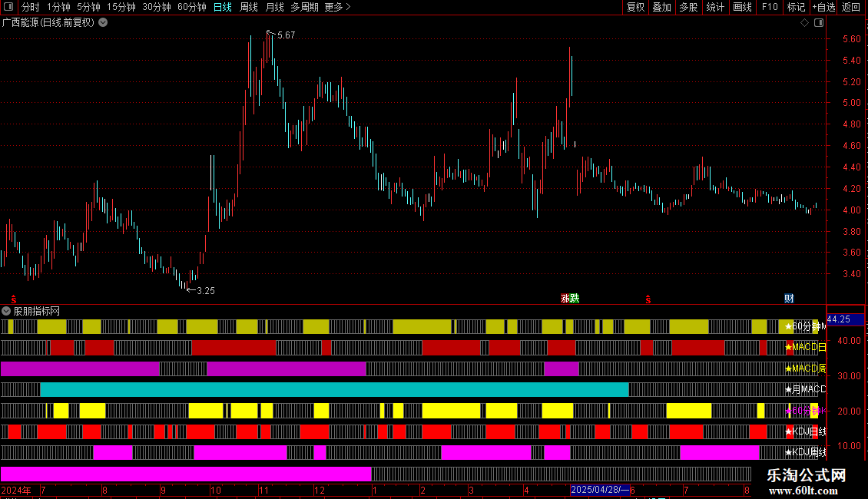Screen dimensions: 868x499
Task: Click the 股朋指标网 indicator name
Action: [37, 311]
